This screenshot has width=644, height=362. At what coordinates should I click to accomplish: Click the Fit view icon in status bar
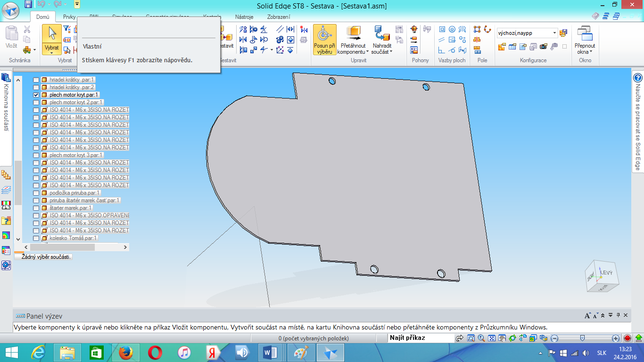(492, 338)
